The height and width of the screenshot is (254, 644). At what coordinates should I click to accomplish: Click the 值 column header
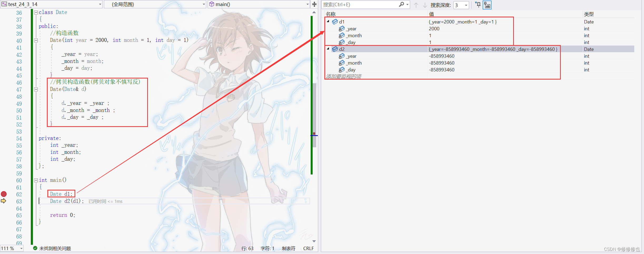pyautogui.click(x=432, y=14)
